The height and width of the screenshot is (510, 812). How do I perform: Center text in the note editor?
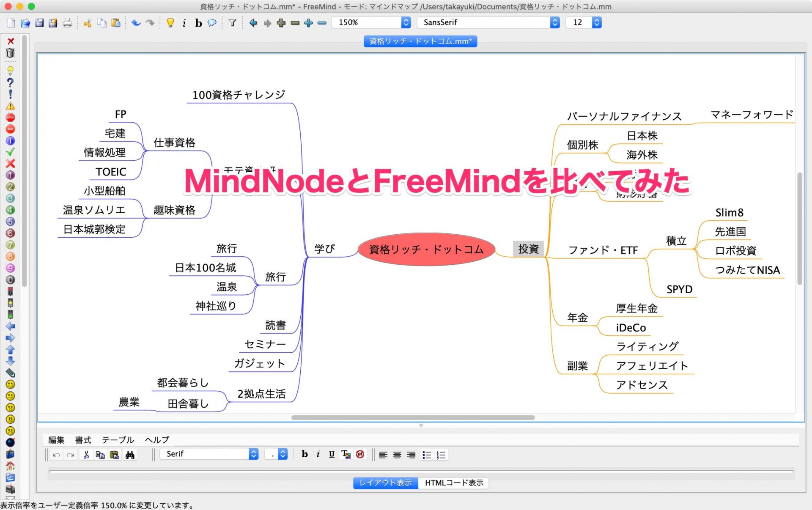click(397, 455)
